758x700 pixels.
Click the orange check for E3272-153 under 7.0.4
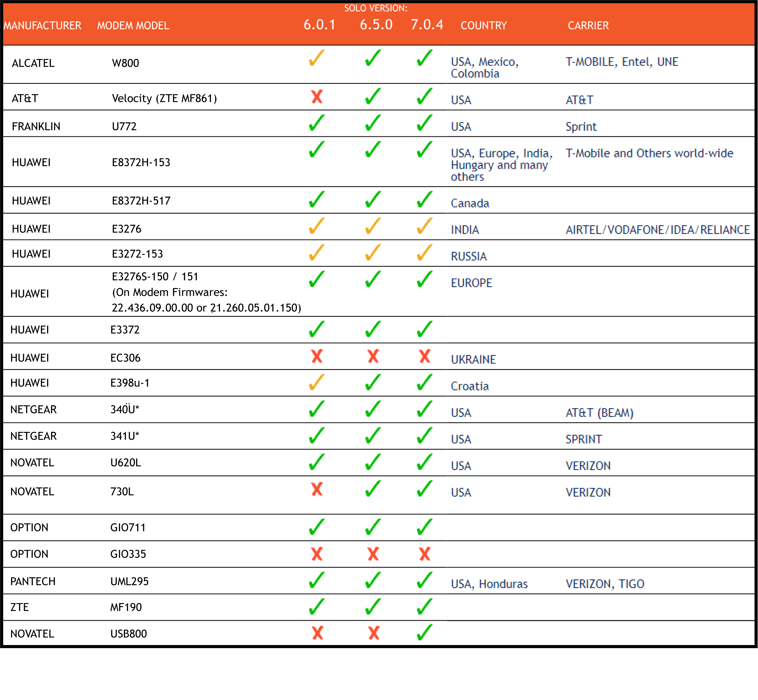(424, 252)
